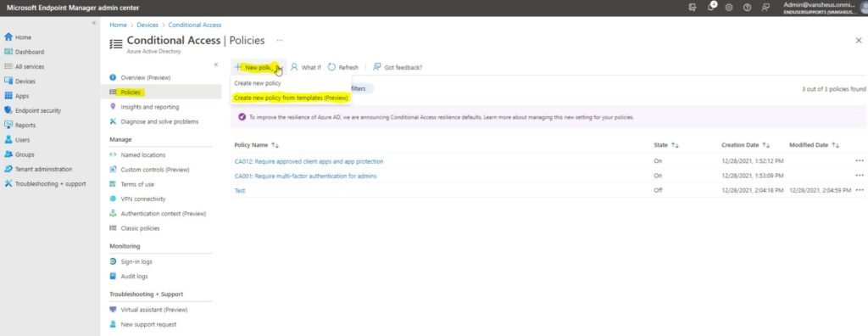This screenshot has height=336, width=868.
Task: Sort by Policy Name column
Action: (x=256, y=145)
